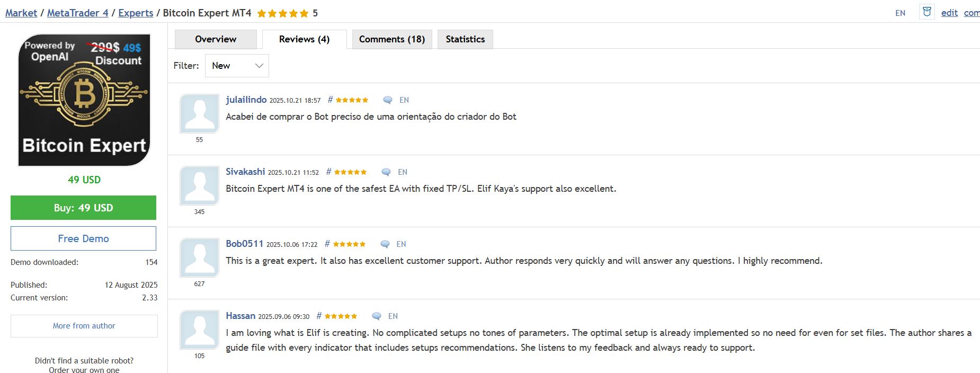The width and height of the screenshot is (980, 373).
Task: Open Sivakashi's user profile link
Action: pyautogui.click(x=245, y=172)
